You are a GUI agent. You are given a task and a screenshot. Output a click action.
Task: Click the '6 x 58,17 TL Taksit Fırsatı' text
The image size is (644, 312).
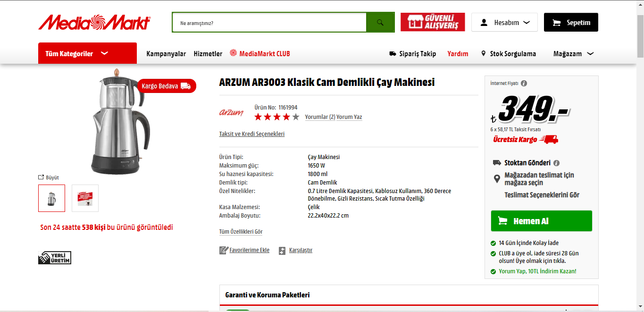(516, 129)
